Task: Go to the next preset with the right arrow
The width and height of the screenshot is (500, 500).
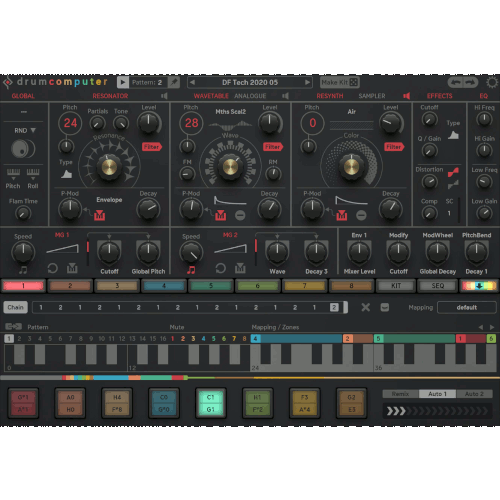Action: tap(307, 82)
